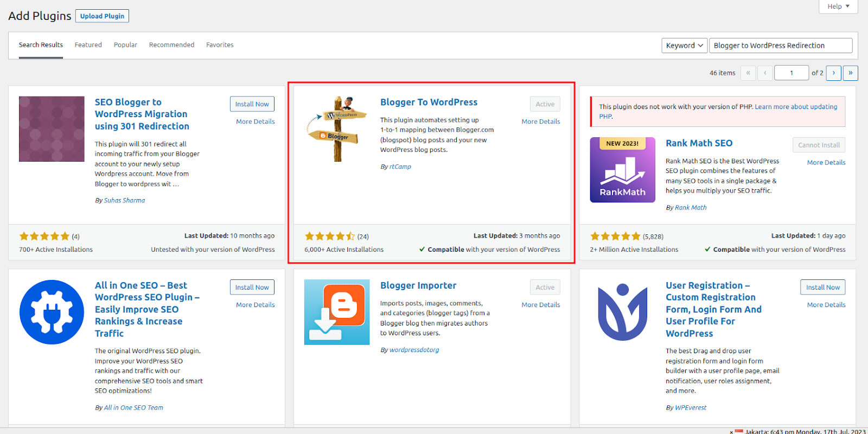Screen dimensions: 868x434
Task: Open More Details for All in One SEO
Action: pyautogui.click(x=256, y=305)
